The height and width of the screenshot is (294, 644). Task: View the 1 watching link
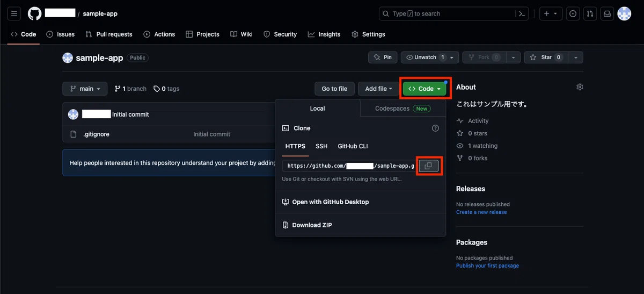click(x=477, y=146)
